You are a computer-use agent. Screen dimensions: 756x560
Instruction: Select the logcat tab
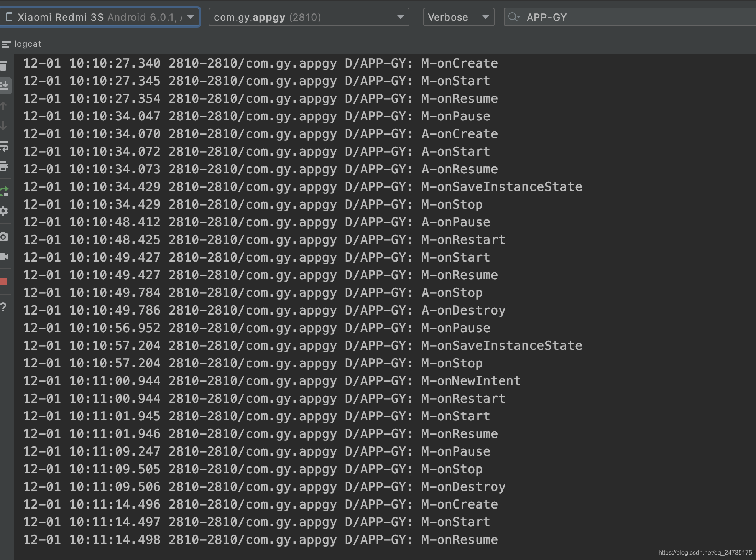[28, 44]
